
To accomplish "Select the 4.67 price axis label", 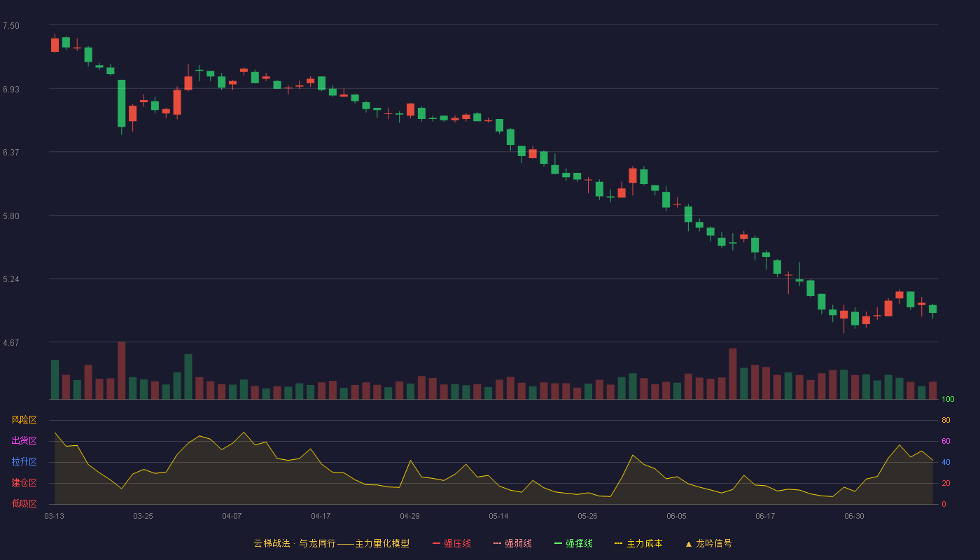I will point(11,343).
